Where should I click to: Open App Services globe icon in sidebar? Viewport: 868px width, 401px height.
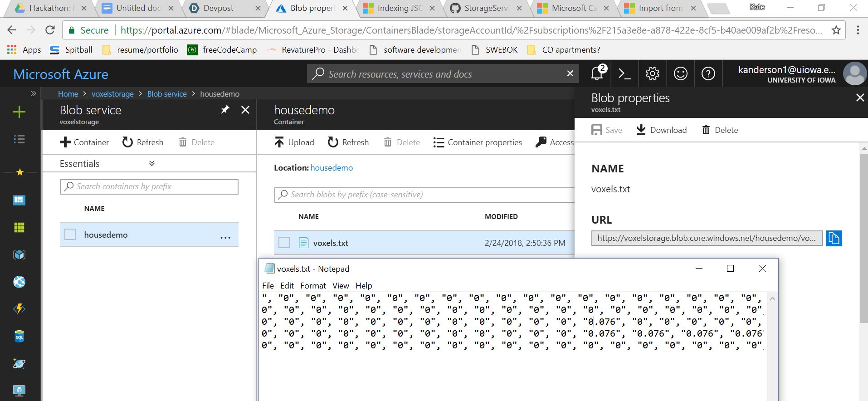19,282
